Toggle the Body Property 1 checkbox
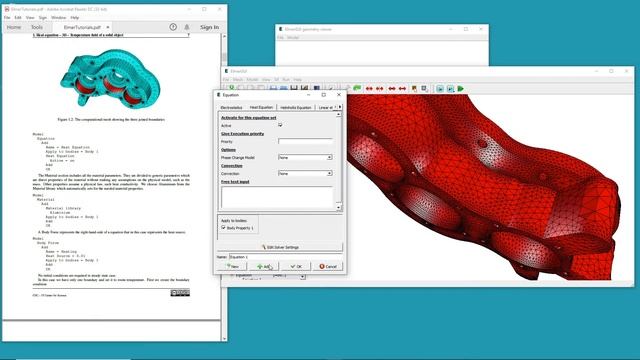 (223, 227)
